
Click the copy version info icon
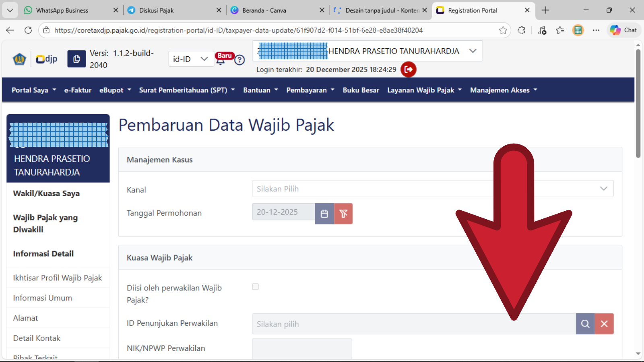[76, 59]
